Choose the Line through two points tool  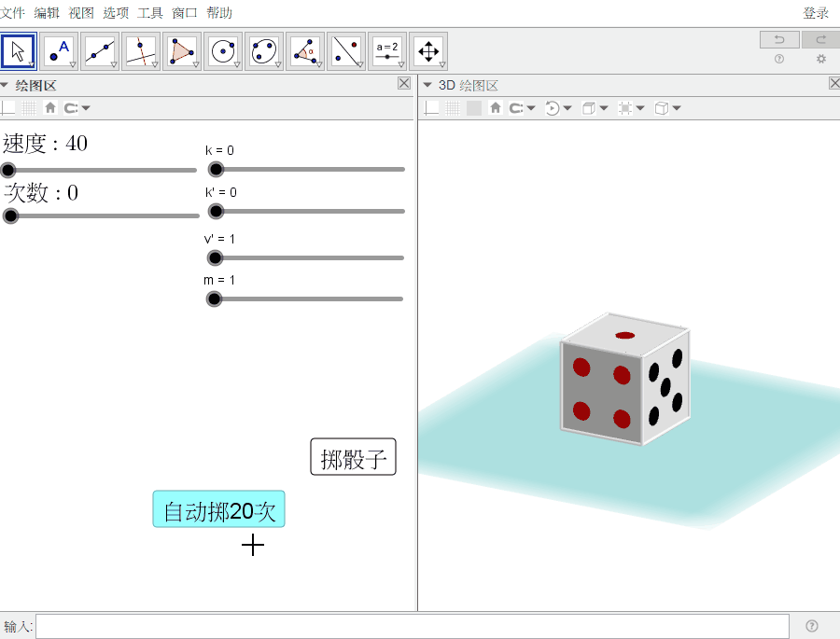tap(100, 51)
